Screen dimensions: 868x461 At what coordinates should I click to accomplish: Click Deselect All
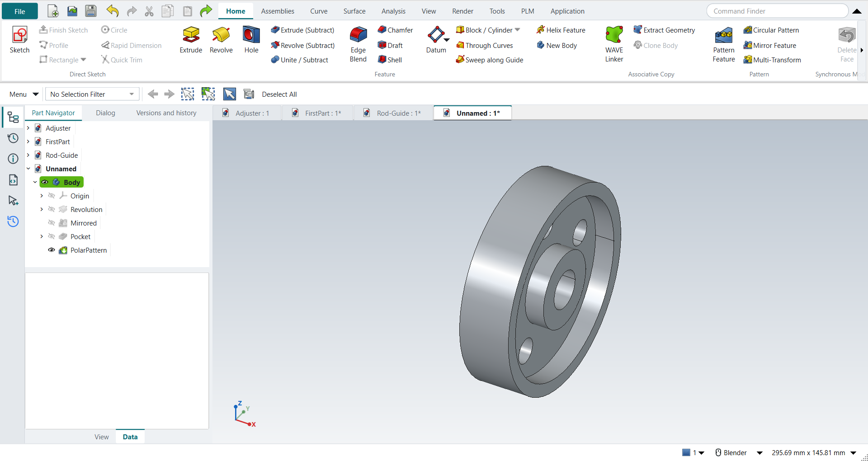tap(279, 94)
